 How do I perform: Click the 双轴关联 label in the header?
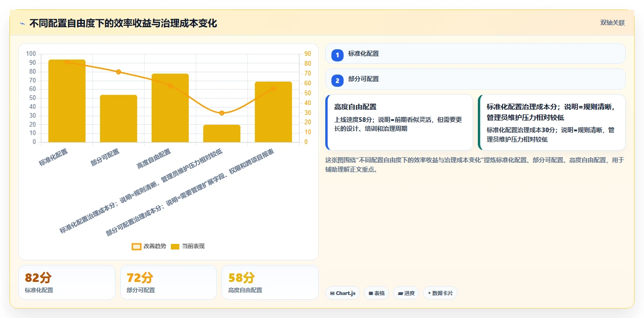coord(612,23)
